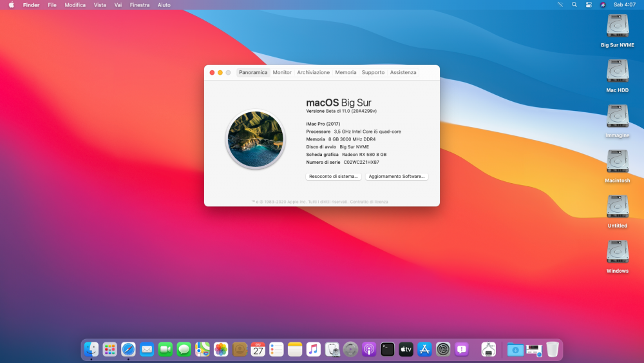Open the Downloads folder in Dock
The image size is (644, 363).
click(x=515, y=349)
